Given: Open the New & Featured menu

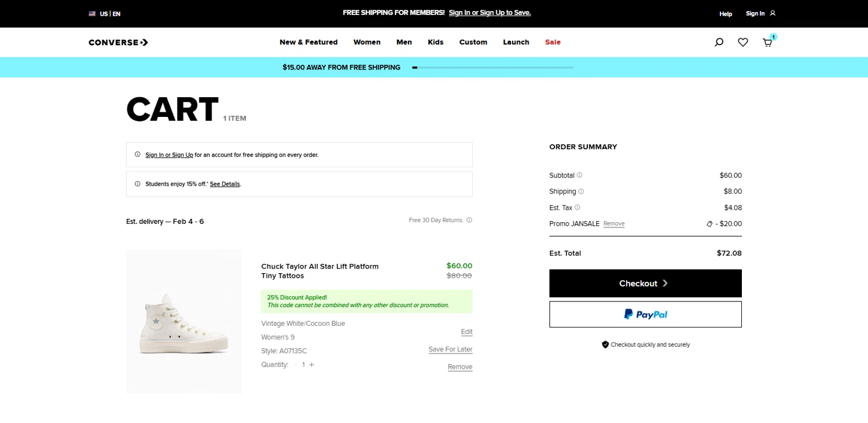Looking at the screenshot, I should (x=308, y=42).
